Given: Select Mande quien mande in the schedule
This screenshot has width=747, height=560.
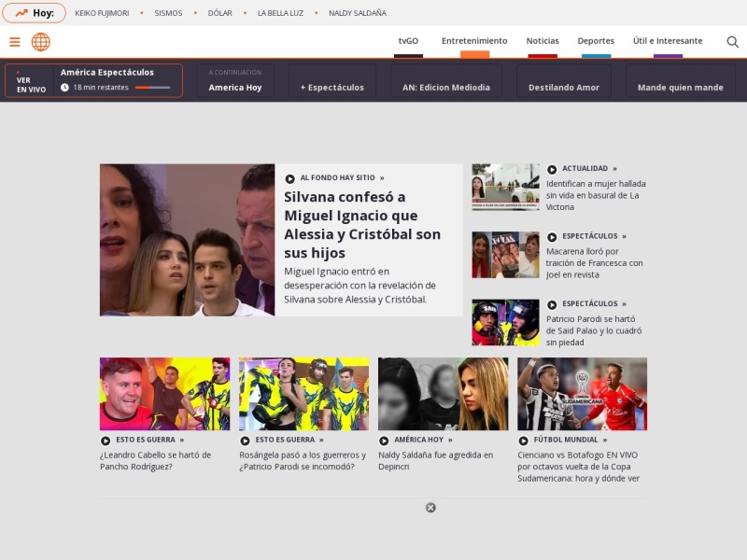Looking at the screenshot, I should tap(681, 80).
